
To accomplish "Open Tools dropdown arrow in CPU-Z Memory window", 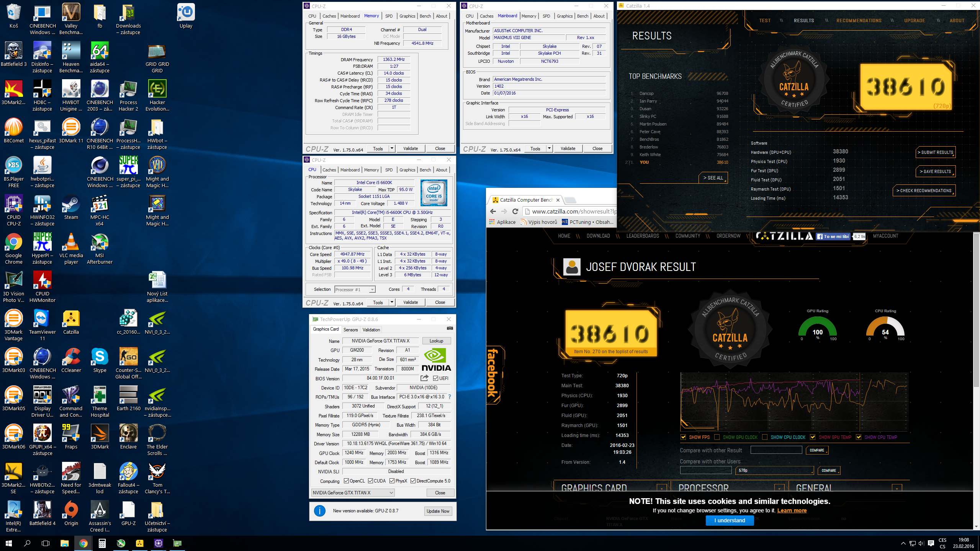I will coord(392,148).
